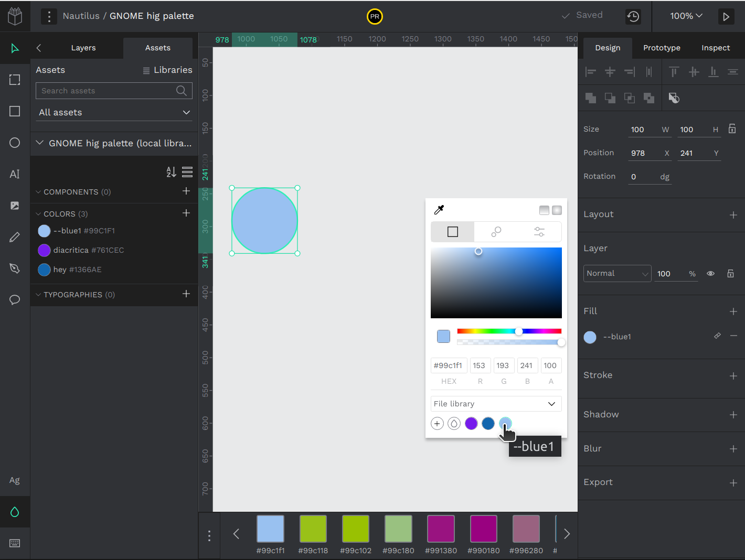Switch to the Layers panel
This screenshot has width=745, height=560.
[x=83, y=48]
